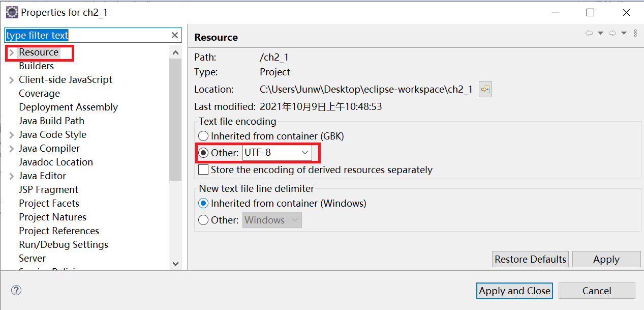
Task: Click the type filter text field
Action: [x=86, y=35]
